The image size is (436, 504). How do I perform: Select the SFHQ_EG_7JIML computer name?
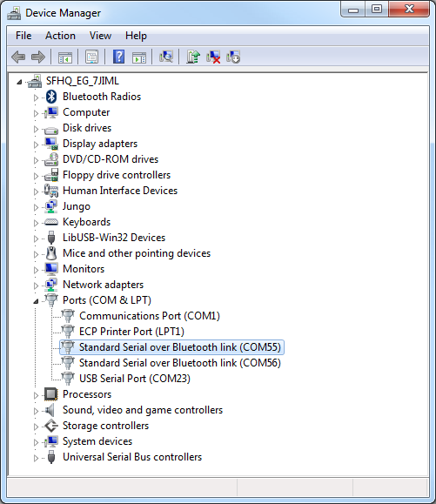pos(83,81)
